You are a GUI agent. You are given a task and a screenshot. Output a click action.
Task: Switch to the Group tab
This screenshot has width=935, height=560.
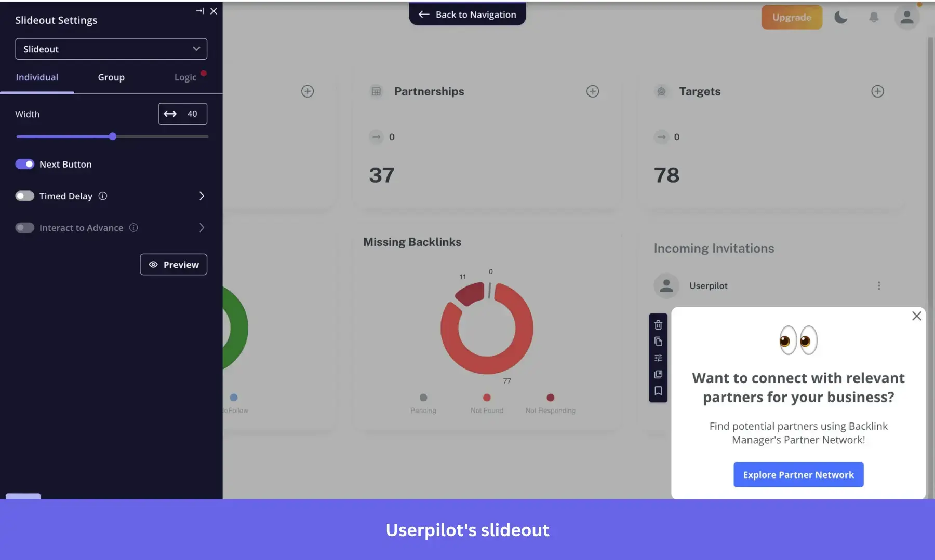[x=111, y=77]
